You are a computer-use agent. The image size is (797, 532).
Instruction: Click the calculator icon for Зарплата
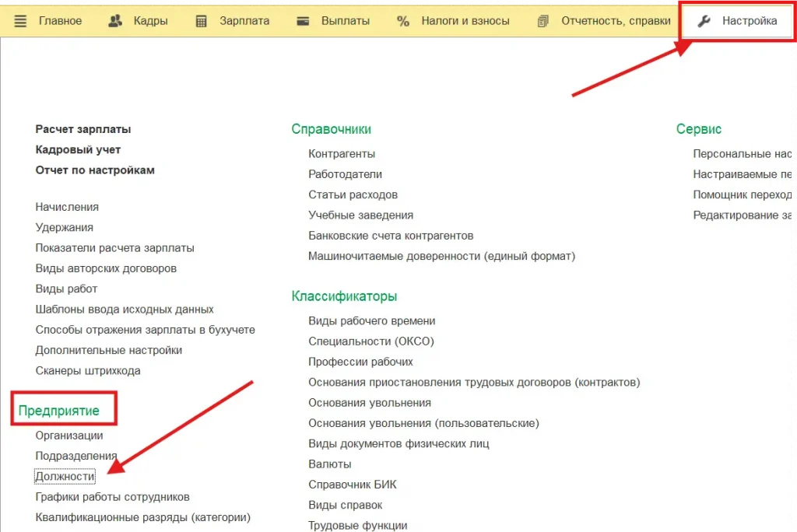[x=202, y=21]
